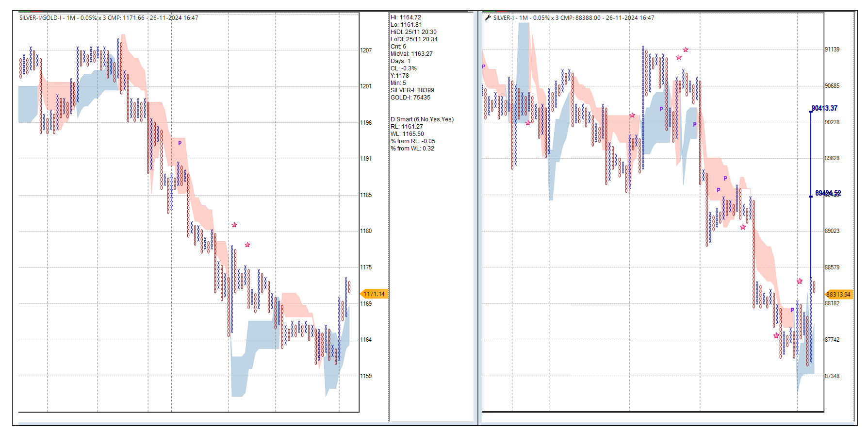Click 'Min: 5' entry
This screenshot has width=868, height=432.
coord(398,83)
